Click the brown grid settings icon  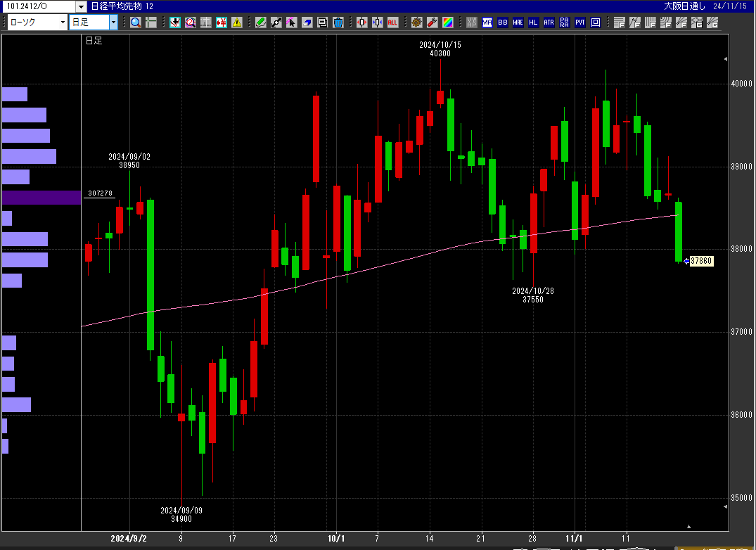[417, 23]
